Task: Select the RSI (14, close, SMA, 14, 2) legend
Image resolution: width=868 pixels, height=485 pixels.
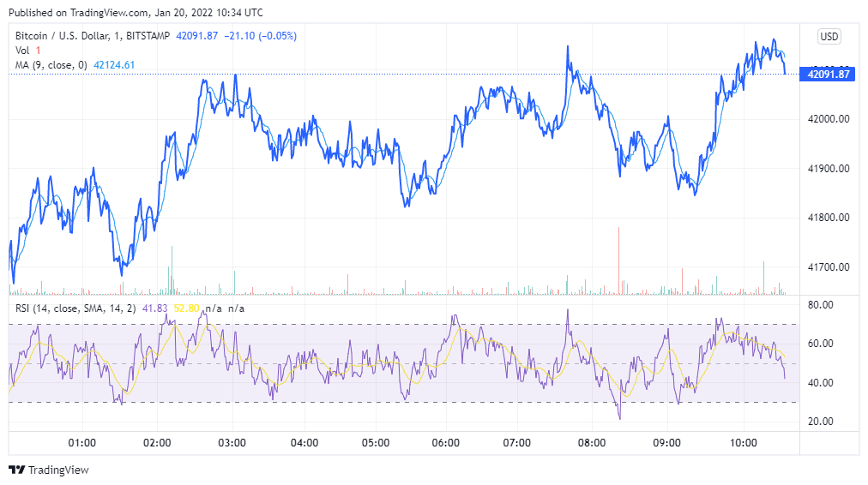Action: click(x=75, y=308)
